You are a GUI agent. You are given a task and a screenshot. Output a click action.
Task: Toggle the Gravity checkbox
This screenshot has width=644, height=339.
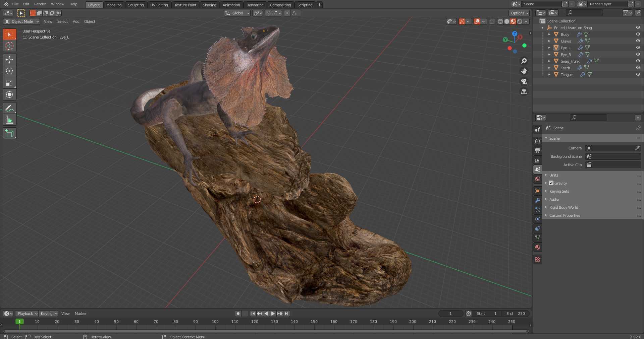click(551, 183)
